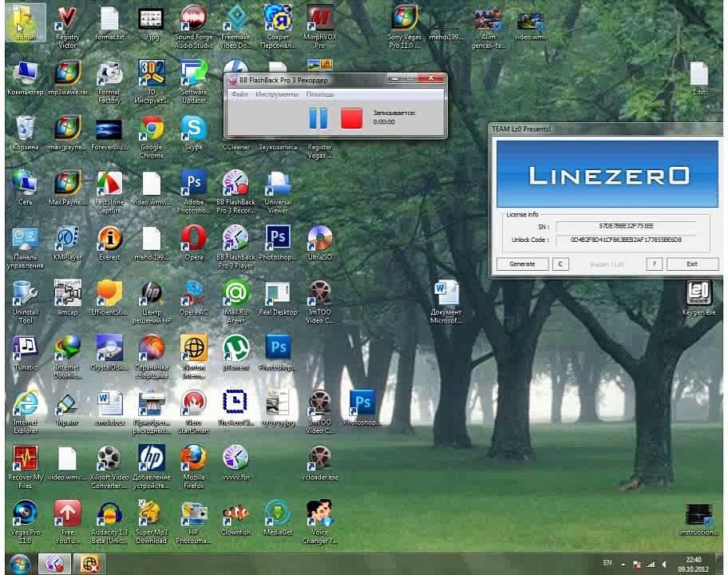This screenshot has width=728, height=575.
Task: Select the instruccion video file icon
Action: (698, 519)
